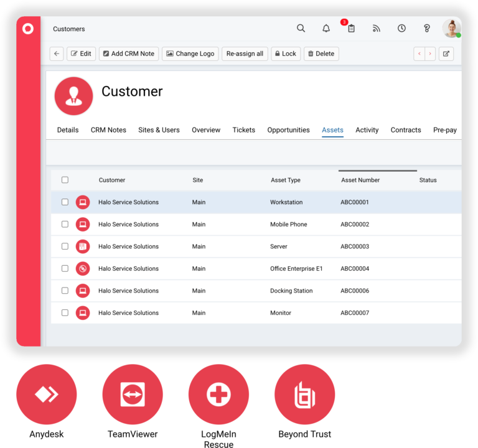Click the Docking Station asset icon for ABC00006

[x=83, y=291]
